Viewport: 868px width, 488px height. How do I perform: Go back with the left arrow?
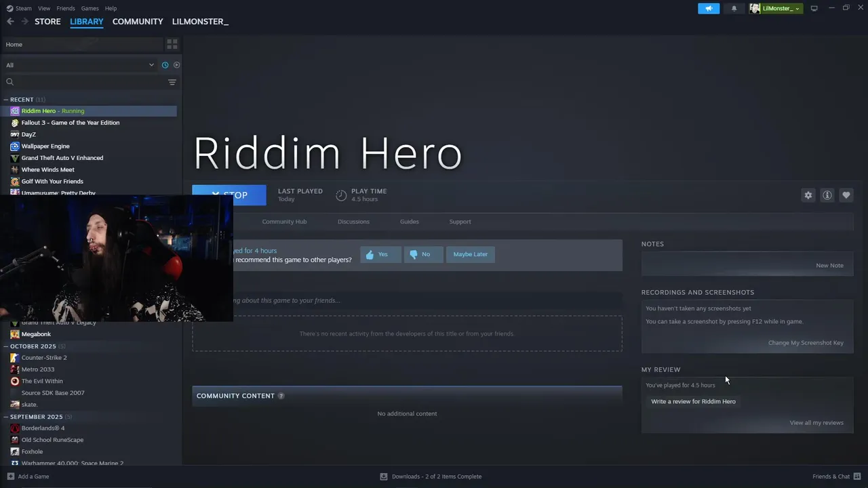pyautogui.click(x=10, y=22)
